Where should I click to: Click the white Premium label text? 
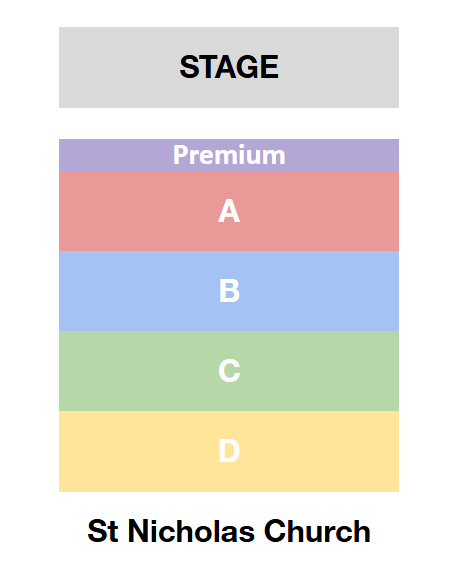click(229, 155)
